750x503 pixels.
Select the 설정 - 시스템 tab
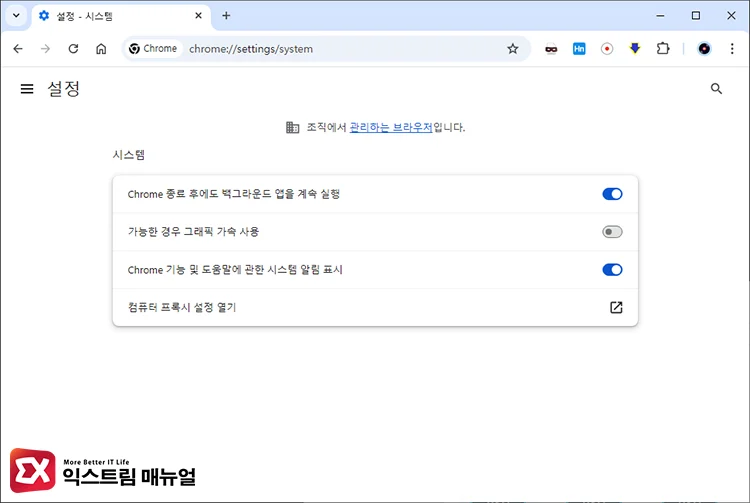(122, 16)
